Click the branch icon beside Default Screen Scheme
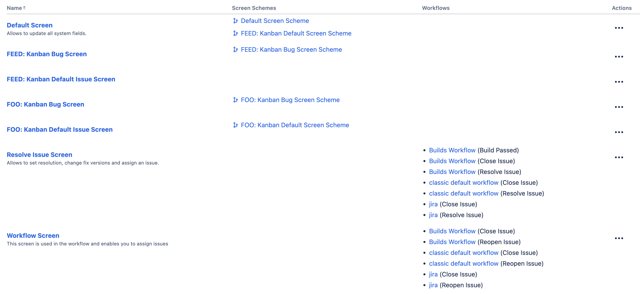Screen dimensions: 644x294 coord(235,21)
